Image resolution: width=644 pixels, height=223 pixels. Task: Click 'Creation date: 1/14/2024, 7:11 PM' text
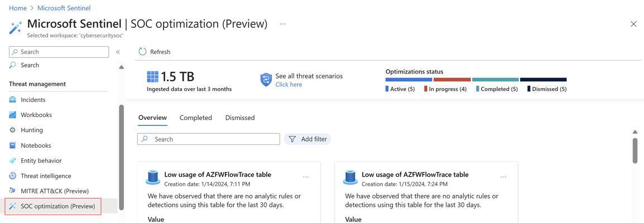(x=207, y=184)
